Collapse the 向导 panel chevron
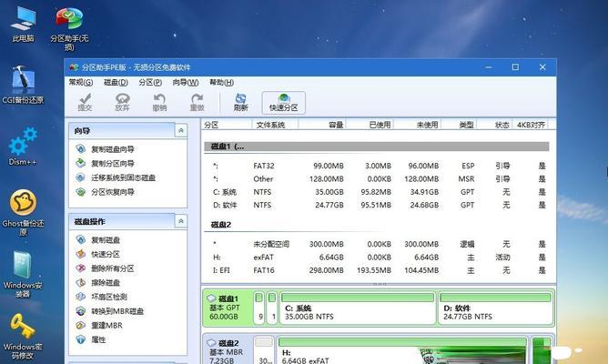The width and height of the screenshot is (608, 364). click(181, 131)
